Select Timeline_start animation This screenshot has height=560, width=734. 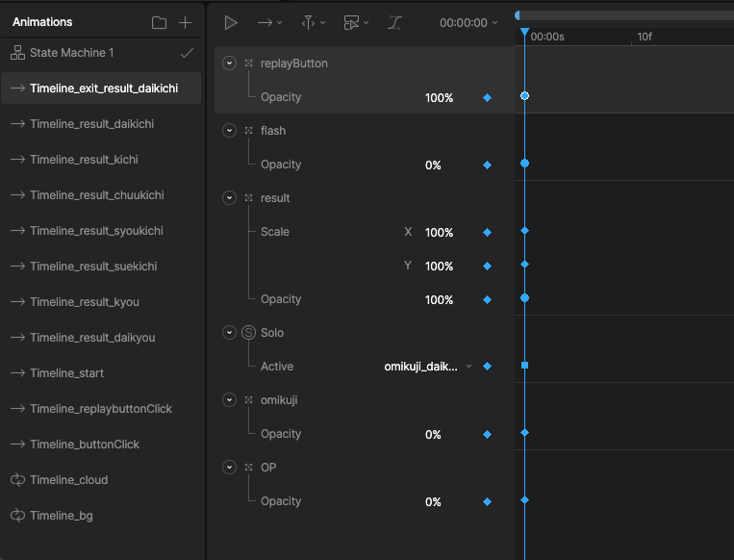click(101, 372)
